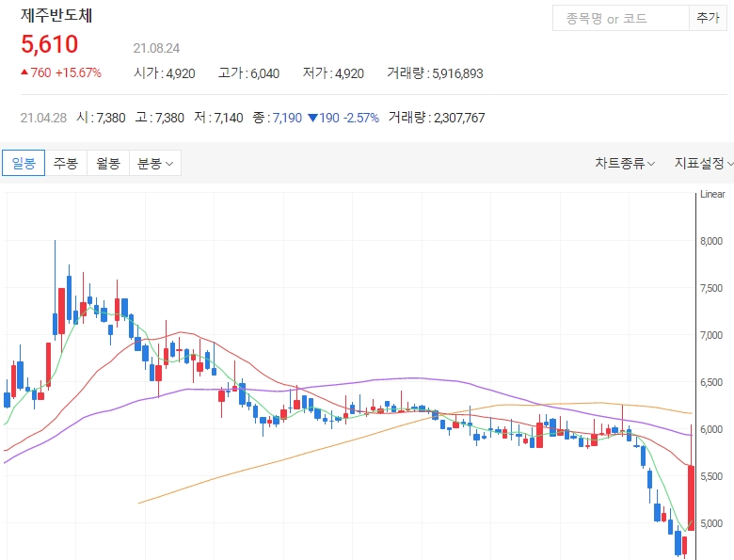
Task: Click the 7,000 price axis label
Action: pos(711,335)
